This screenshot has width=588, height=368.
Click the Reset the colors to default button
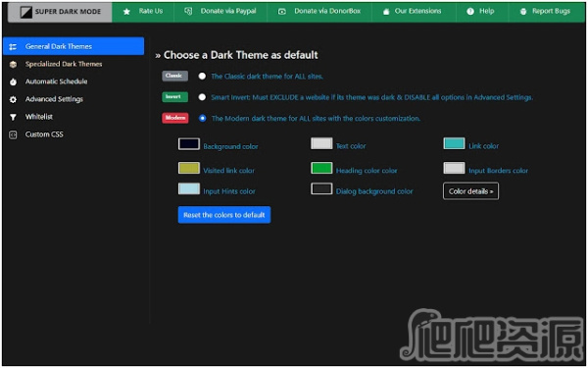tap(224, 215)
